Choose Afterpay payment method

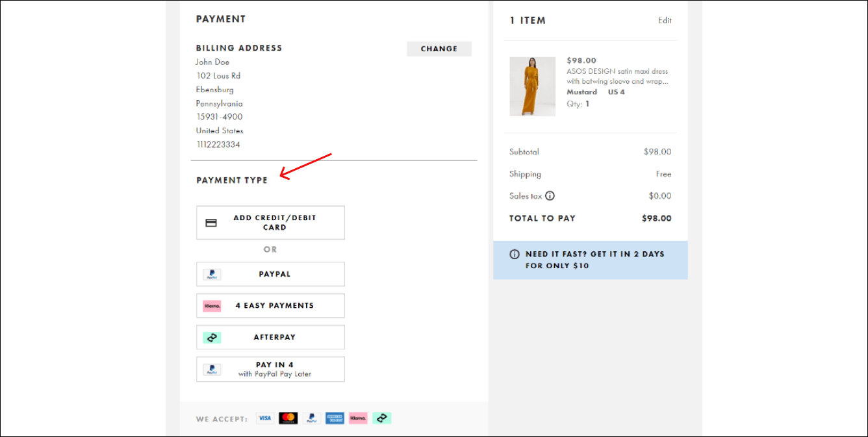coord(270,338)
